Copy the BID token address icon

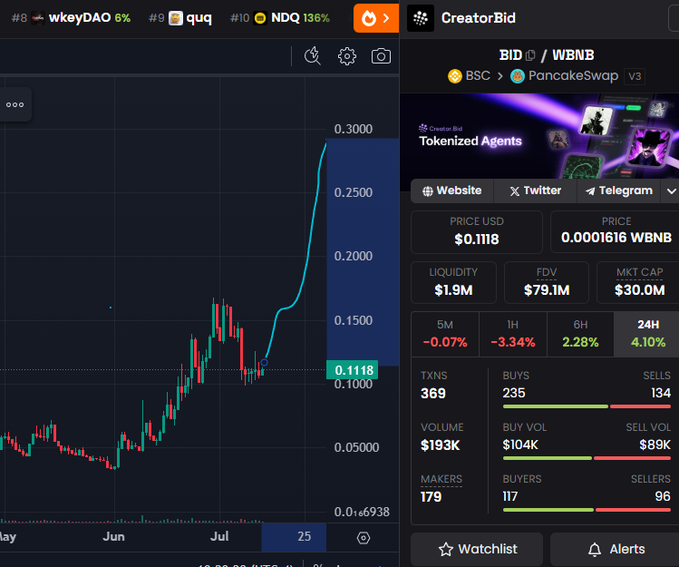click(530, 55)
